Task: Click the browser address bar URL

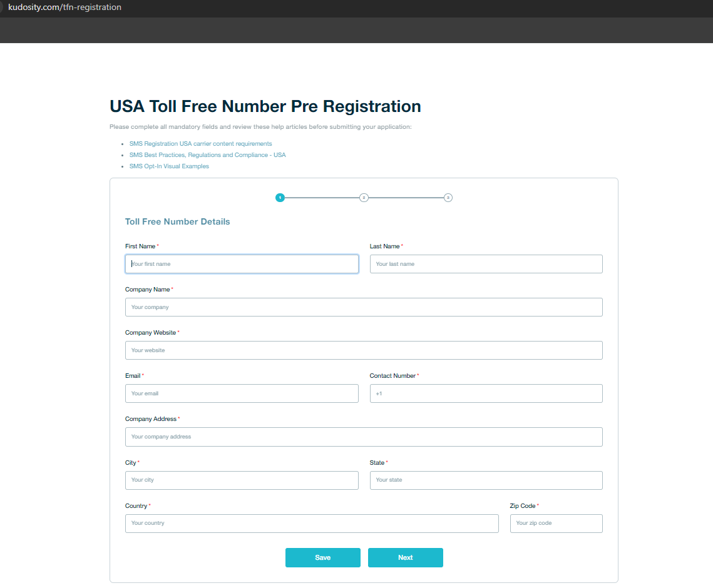Action: pos(64,8)
